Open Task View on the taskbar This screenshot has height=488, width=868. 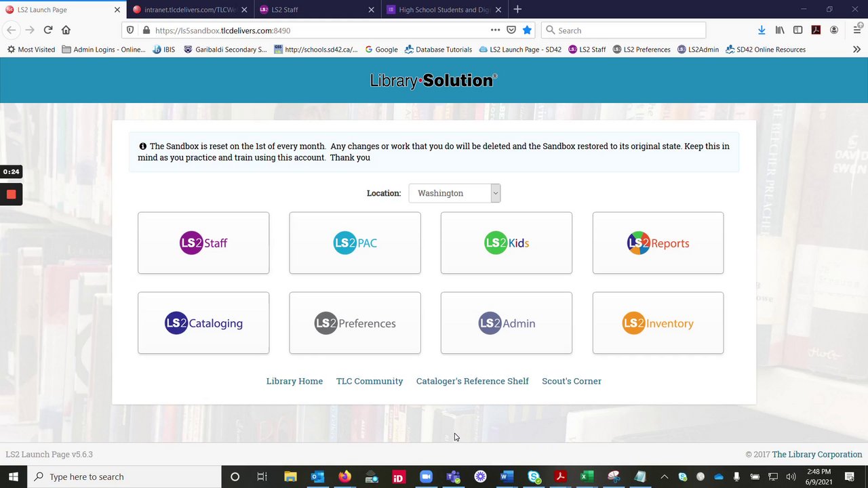(x=262, y=476)
